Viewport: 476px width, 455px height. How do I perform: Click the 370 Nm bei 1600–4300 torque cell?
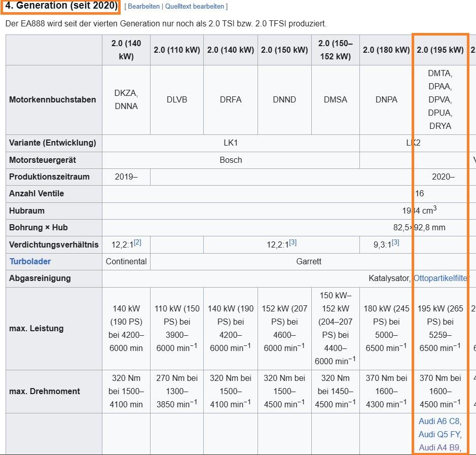pos(386,392)
